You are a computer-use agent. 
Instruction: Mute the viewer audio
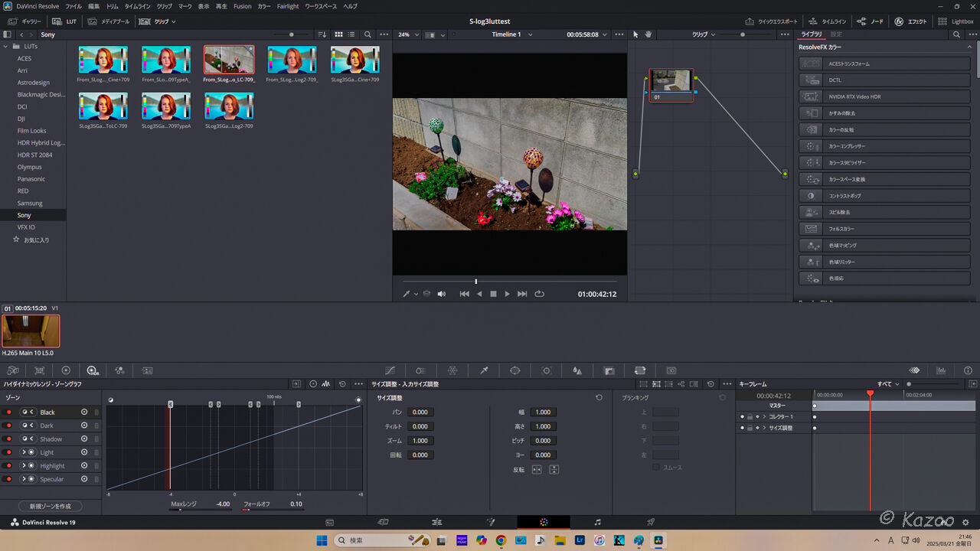coord(441,293)
